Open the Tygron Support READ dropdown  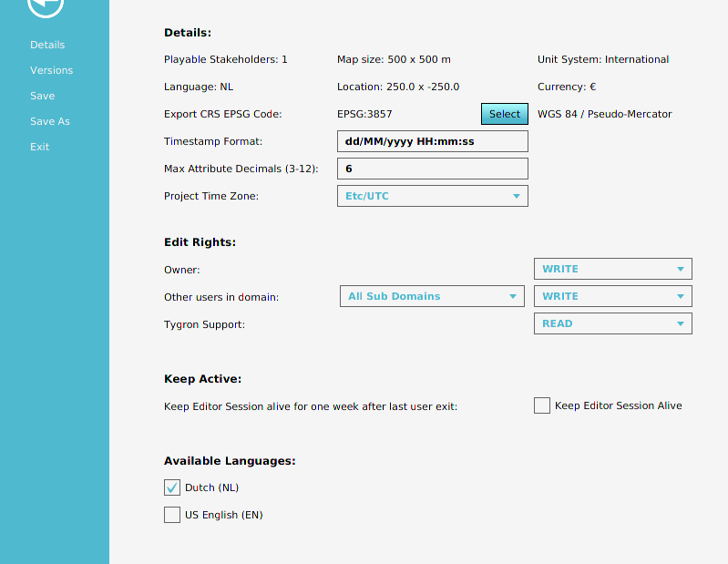(612, 323)
